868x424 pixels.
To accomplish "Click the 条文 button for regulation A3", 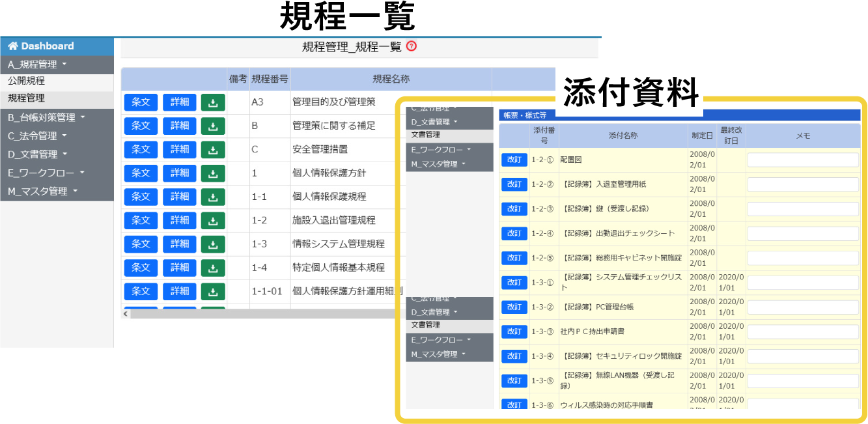I will click(x=141, y=102).
